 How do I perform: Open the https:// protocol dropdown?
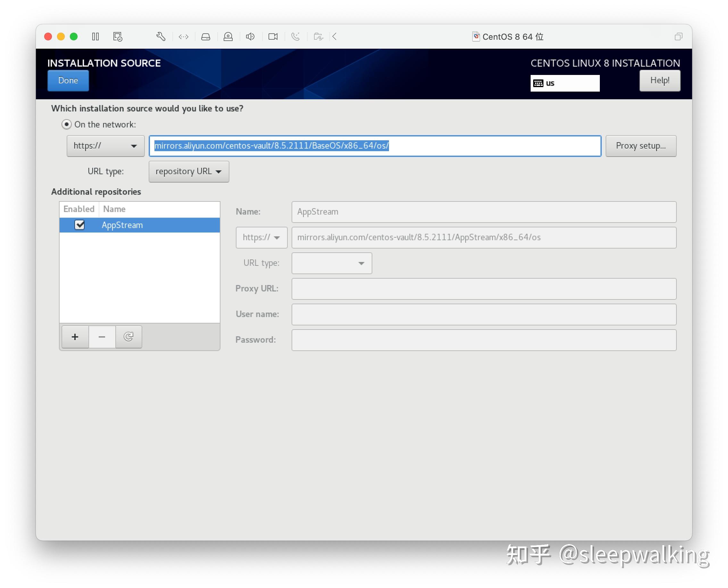coord(105,146)
